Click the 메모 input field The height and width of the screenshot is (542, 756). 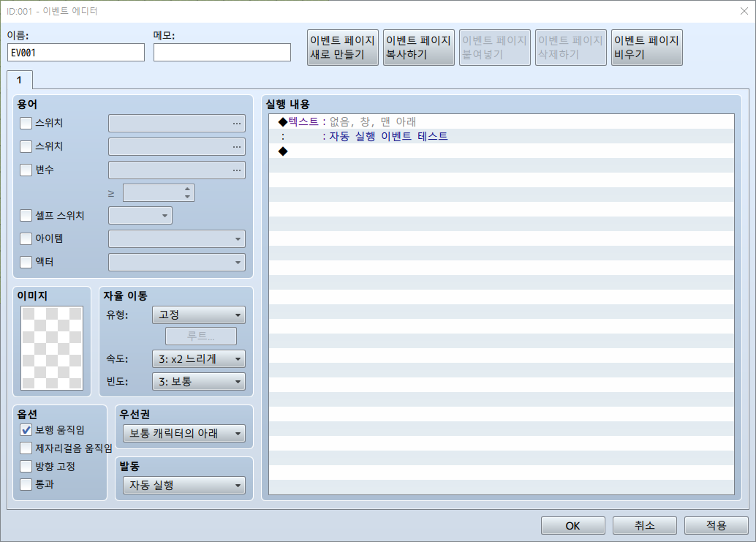222,53
